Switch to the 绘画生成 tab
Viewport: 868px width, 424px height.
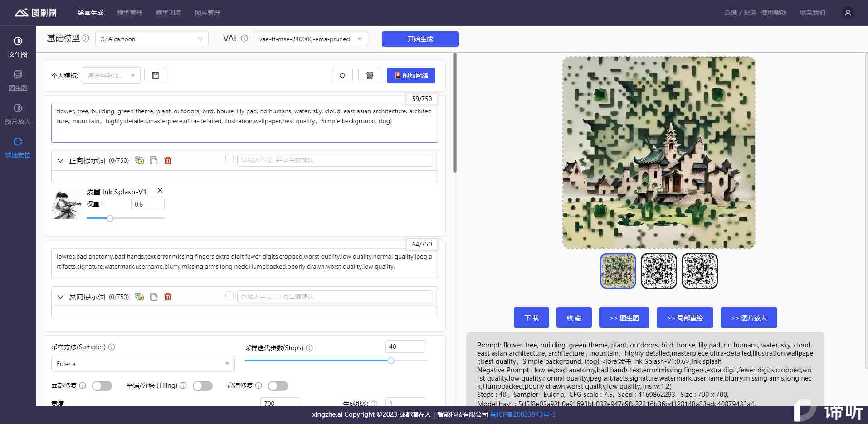click(x=91, y=13)
